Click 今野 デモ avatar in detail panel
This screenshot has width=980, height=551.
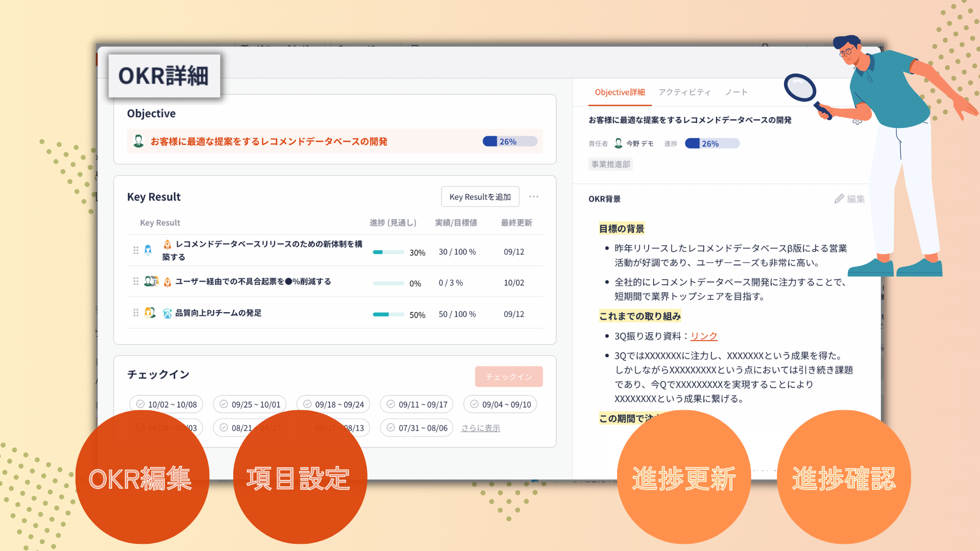pyautogui.click(x=618, y=143)
